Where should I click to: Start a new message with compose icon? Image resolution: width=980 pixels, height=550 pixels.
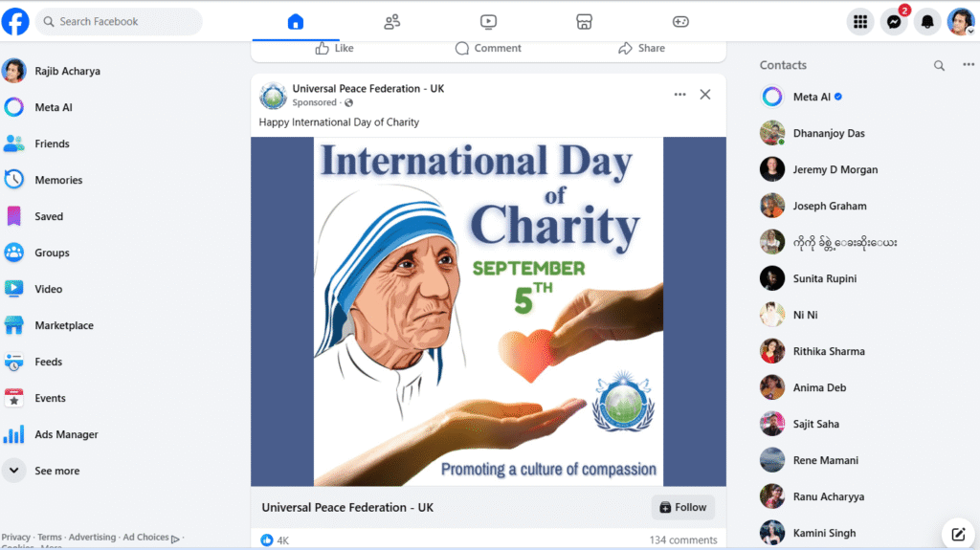click(958, 534)
